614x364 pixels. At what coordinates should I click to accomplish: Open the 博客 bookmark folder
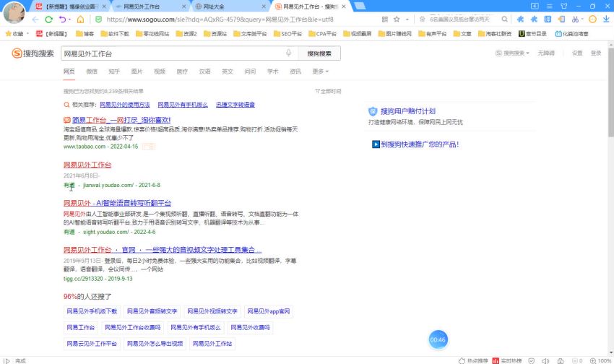tap(85, 34)
